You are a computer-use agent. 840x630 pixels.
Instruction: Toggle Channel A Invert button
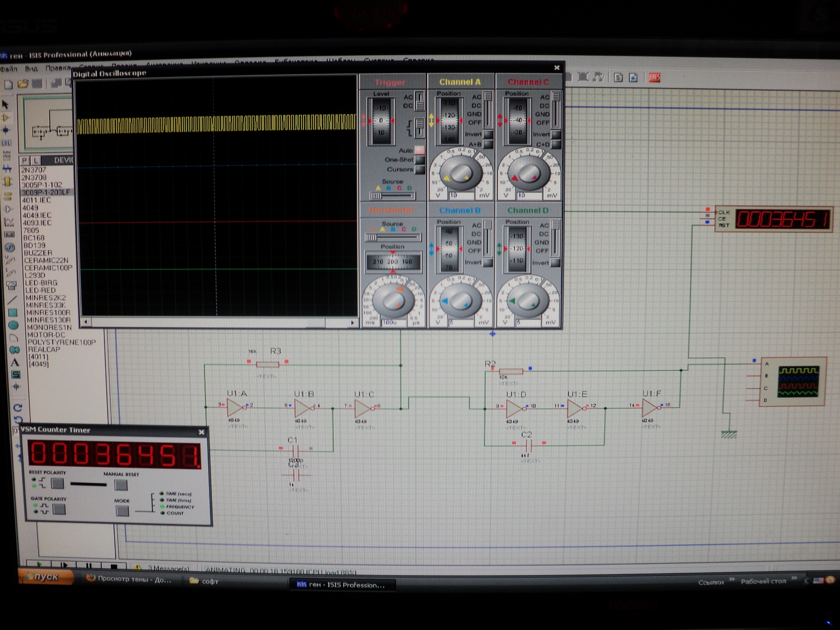(x=488, y=134)
